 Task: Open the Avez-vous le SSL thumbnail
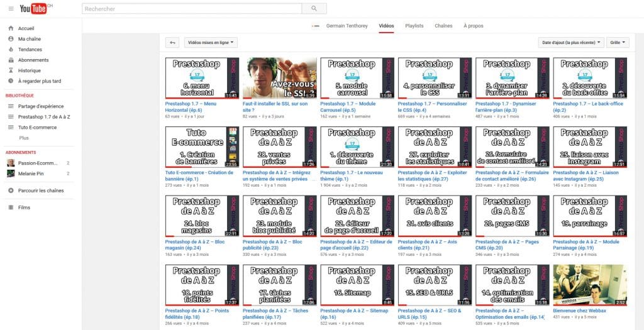(280, 78)
